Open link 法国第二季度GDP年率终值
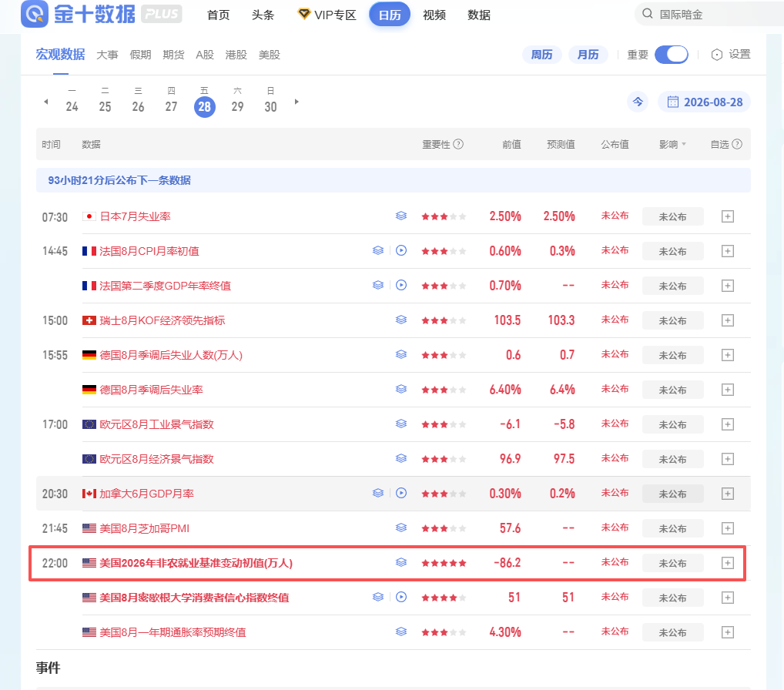784x690 pixels. click(165, 286)
